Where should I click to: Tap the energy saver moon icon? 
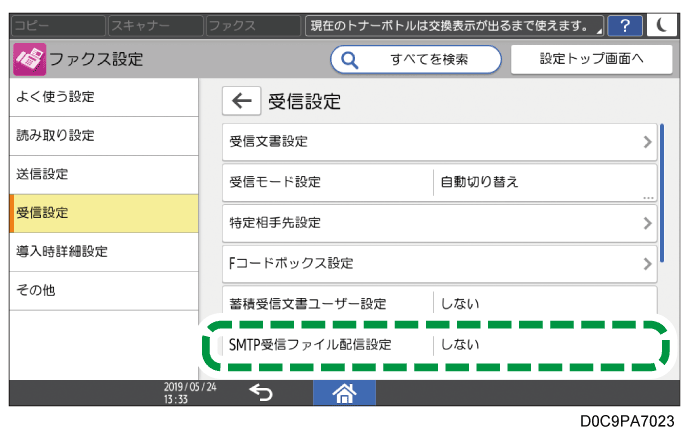point(662,26)
